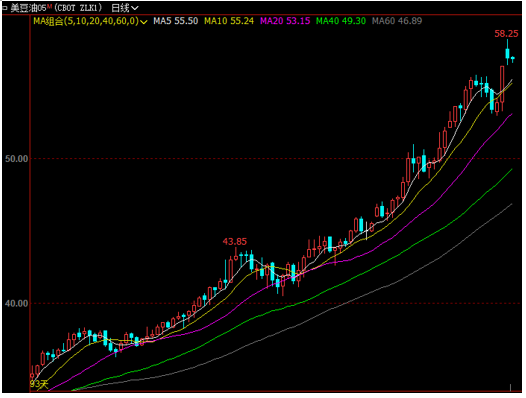Image resolution: width=526 pixels, height=398 pixels.
Task: Click the MA10 55.24 value
Action: (229, 21)
